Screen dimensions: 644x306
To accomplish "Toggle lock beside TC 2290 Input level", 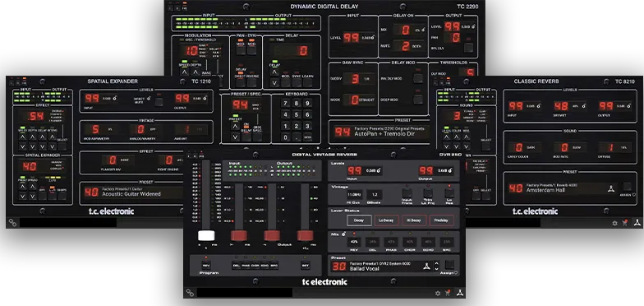I will coord(373,38).
